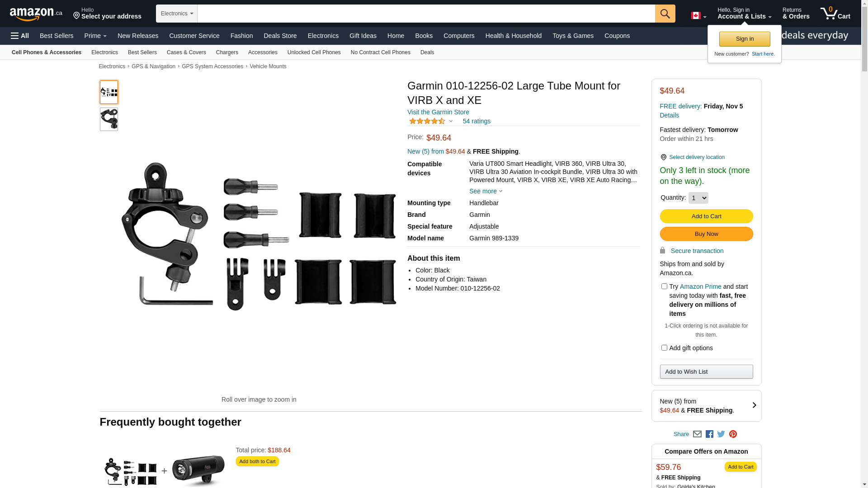Expand See more compatible devices
Screen dimensions: 868x488
486,191
